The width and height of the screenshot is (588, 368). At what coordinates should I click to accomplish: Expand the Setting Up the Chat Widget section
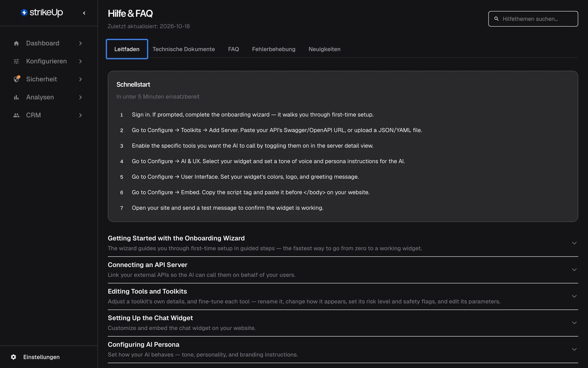click(x=343, y=323)
